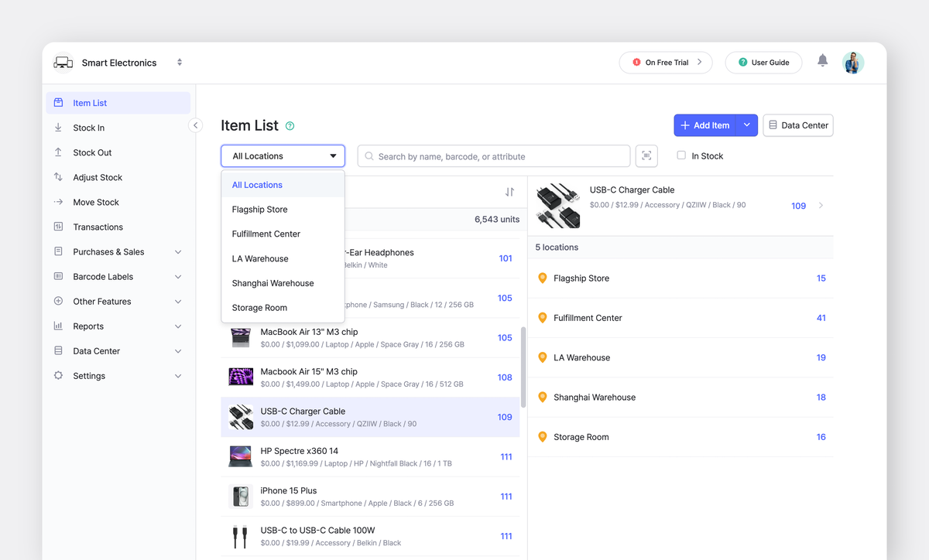Open the Add Item dropdown arrow
The width and height of the screenshot is (929, 560).
coord(746,125)
